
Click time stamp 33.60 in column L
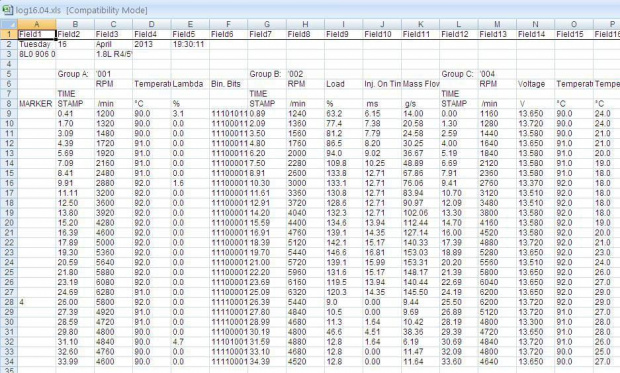pyautogui.click(x=458, y=361)
